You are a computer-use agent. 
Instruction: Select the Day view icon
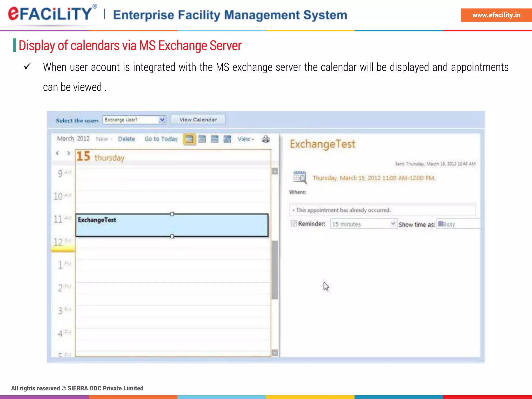(189, 139)
